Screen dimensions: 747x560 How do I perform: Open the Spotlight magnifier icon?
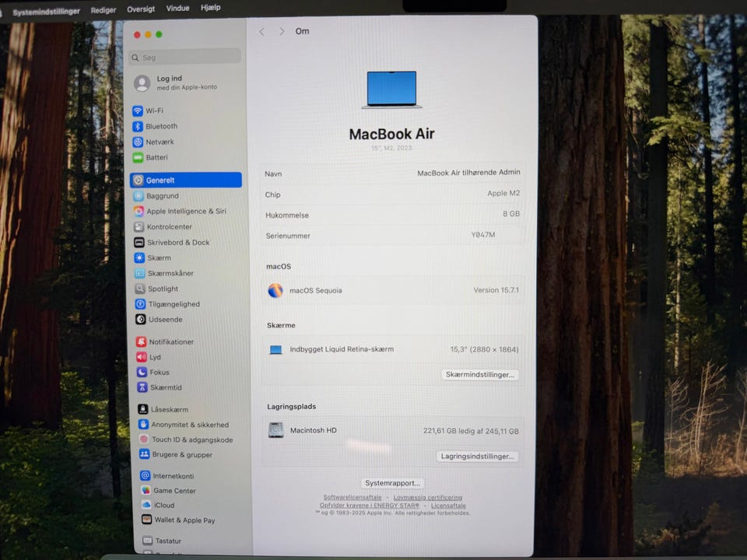point(139,289)
